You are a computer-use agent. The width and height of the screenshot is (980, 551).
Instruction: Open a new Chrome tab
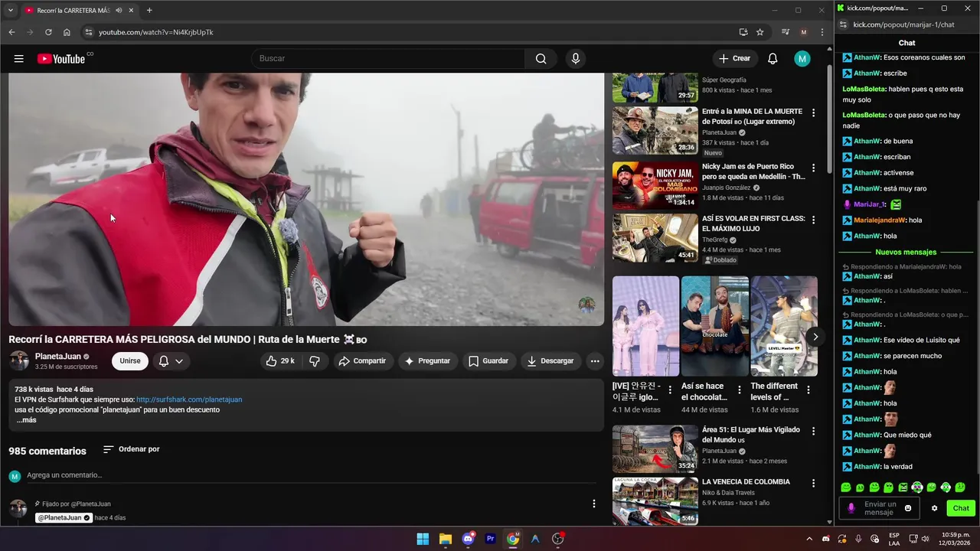tap(149, 11)
